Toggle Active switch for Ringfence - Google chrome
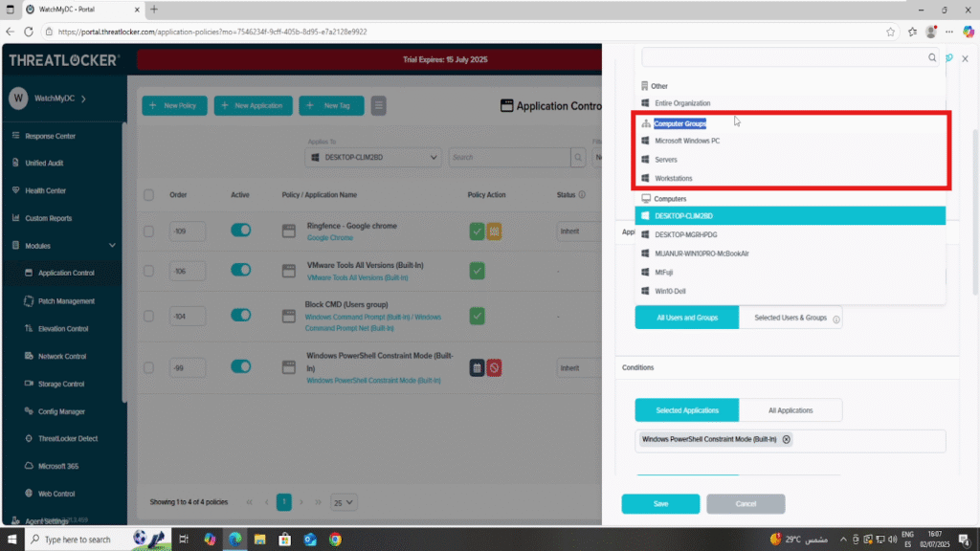 pos(240,230)
